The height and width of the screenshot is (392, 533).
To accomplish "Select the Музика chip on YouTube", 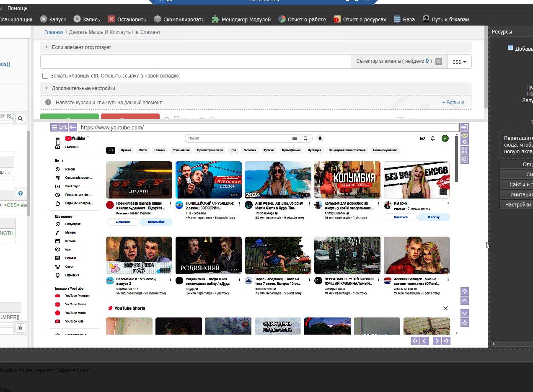I will 125,150.
